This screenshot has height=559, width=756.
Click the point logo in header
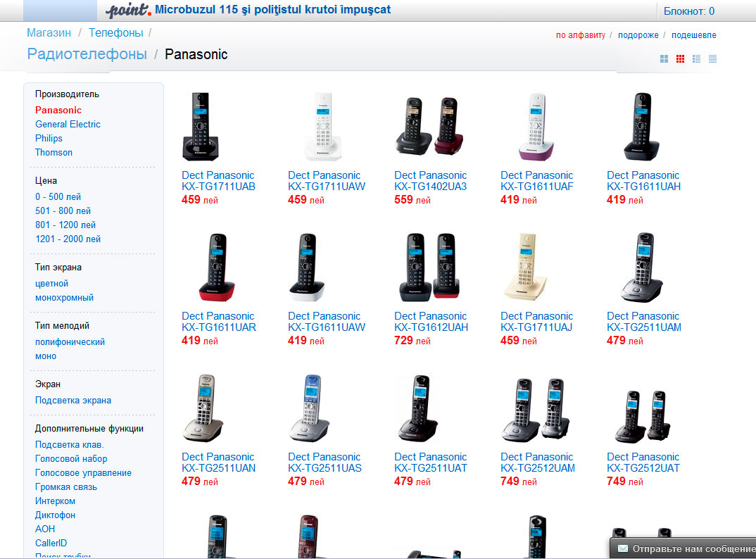128,10
